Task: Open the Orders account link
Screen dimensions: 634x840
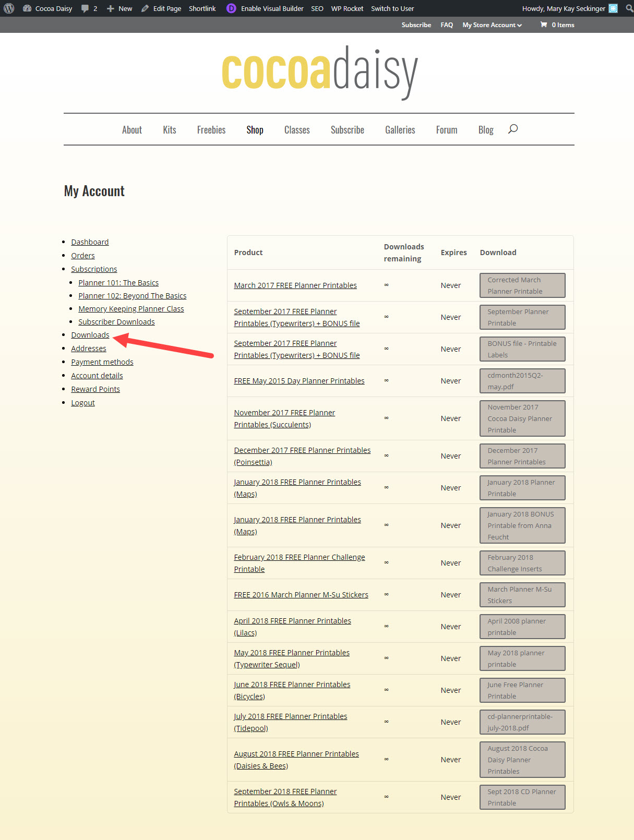Action: pyautogui.click(x=83, y=256)
